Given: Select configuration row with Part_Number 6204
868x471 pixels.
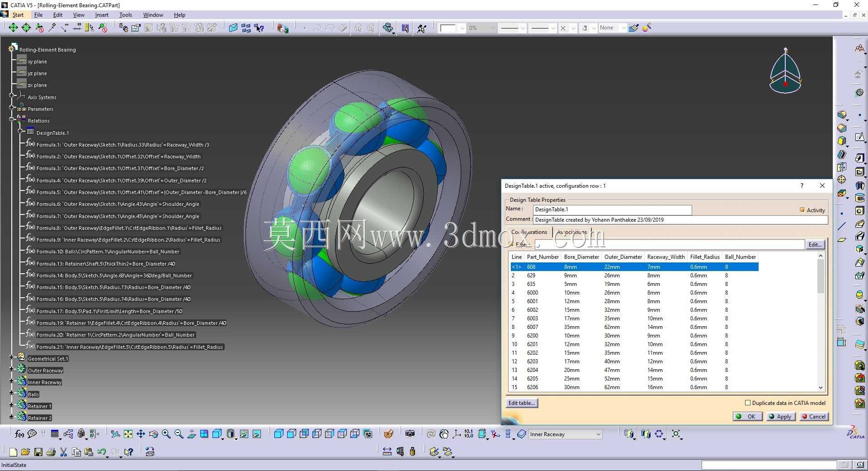Looking at the screenshot, I should (635, 370).
